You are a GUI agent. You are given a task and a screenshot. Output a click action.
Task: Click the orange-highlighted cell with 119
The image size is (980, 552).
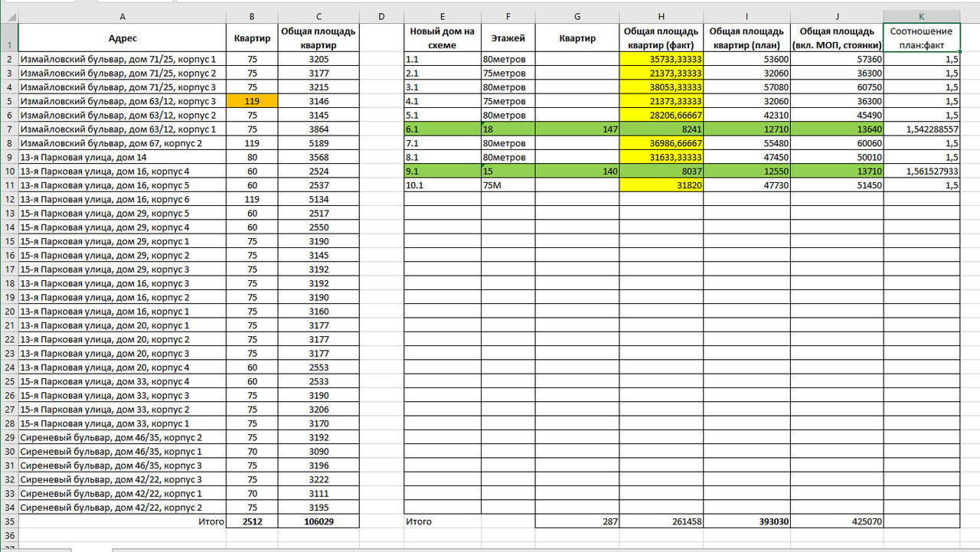pyautogui.click(x=252, y=101)
